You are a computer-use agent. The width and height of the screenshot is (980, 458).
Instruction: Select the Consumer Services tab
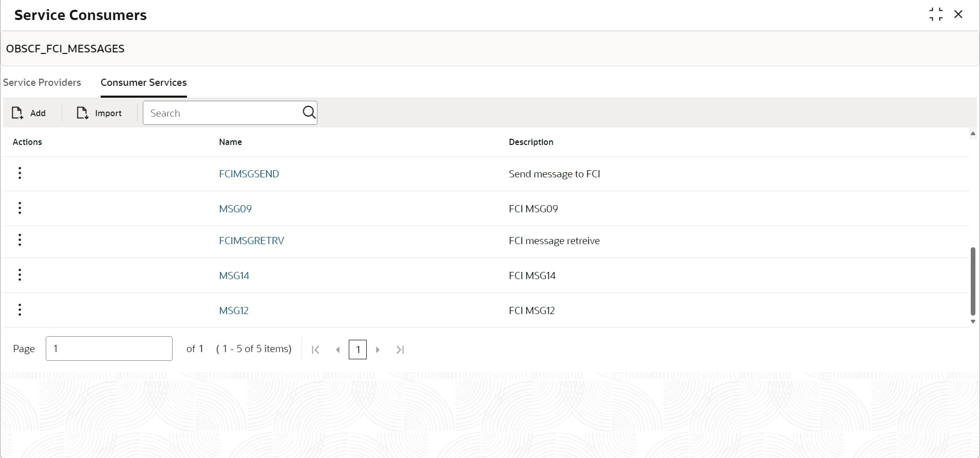click(x=144, y=82)
